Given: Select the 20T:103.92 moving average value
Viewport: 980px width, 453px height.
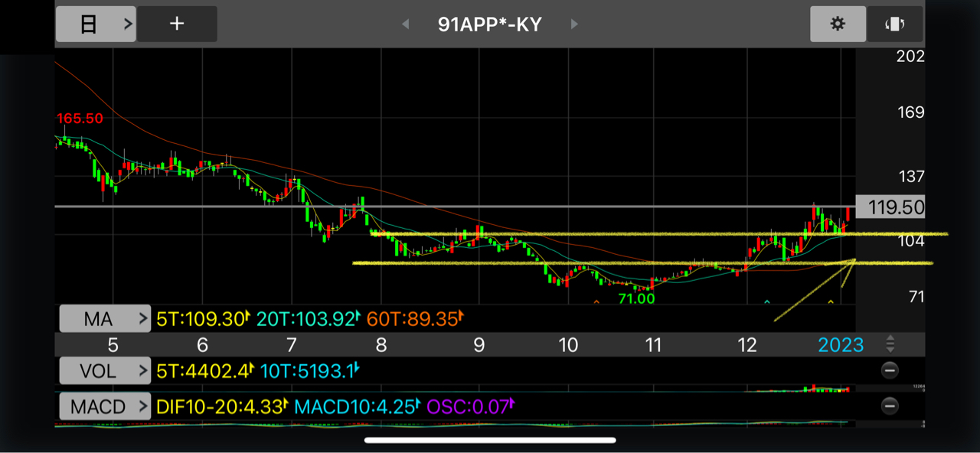Looking at the screenshot, I should tap(307, 318).
